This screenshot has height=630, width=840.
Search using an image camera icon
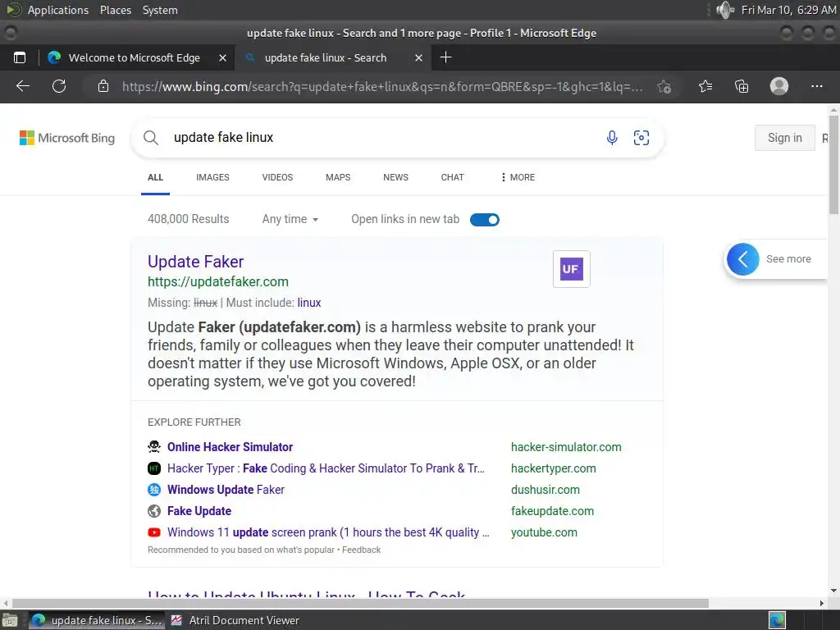pos(641,138)
